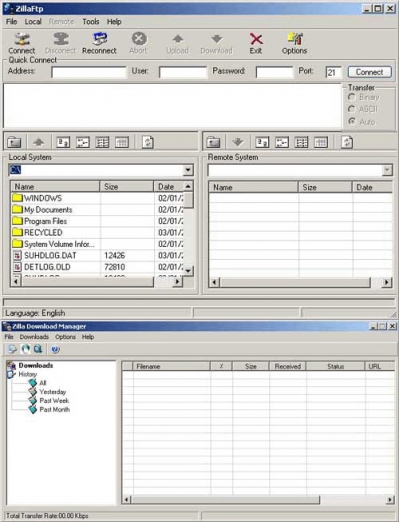Viewport: 400px width, 522px height.
Task: Switch local pane to list view
Action: pos(102,143)
